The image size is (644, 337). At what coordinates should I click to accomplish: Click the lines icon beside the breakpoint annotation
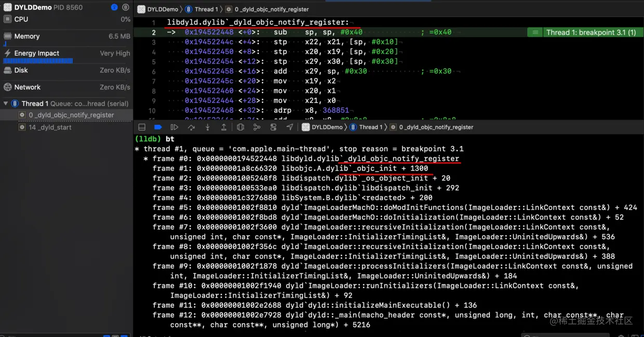pos(534,32)
